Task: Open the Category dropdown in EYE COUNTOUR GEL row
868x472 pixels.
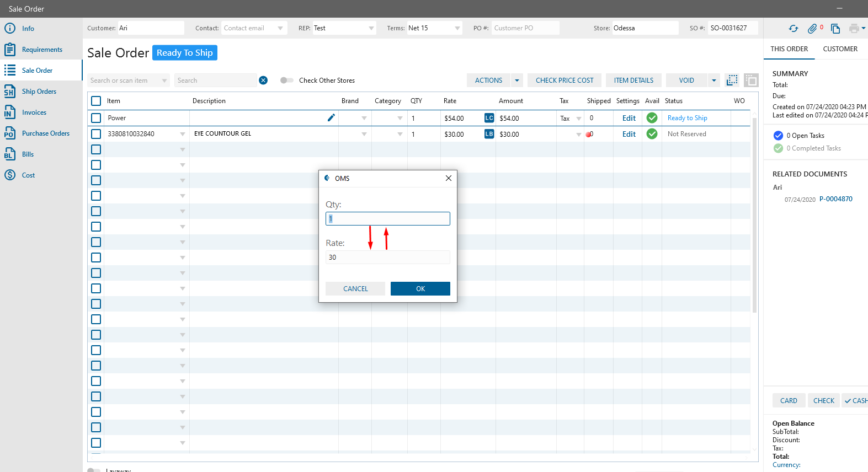Action: pyautogui.click(x=400, y=134)
